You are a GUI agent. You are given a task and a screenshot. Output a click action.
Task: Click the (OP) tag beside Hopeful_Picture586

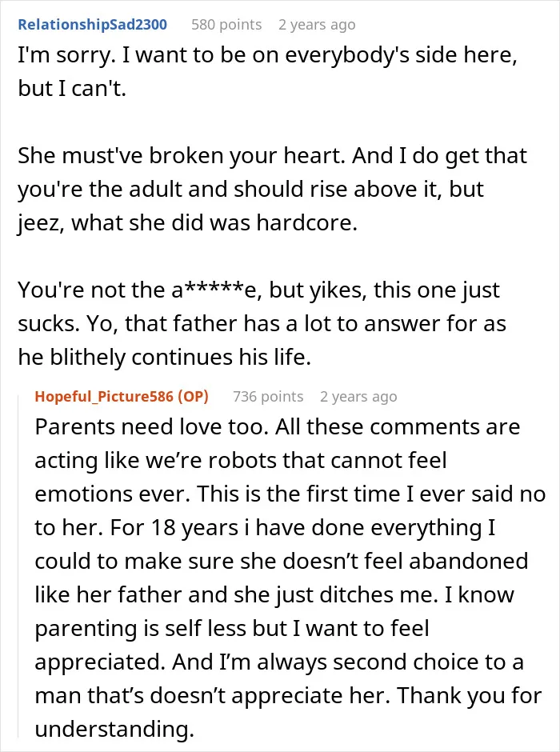click(194, 397)
